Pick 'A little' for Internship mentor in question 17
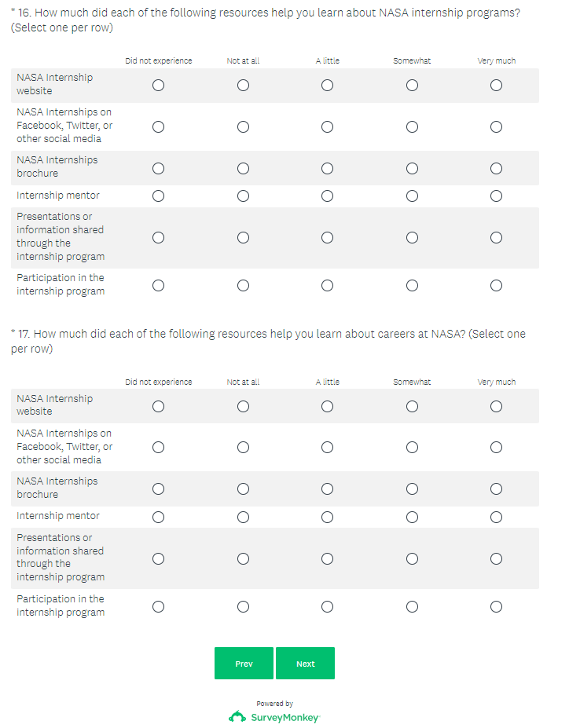The width and height of the screenshot is (569, 728). pyautogui.click(x=327, y=517)
